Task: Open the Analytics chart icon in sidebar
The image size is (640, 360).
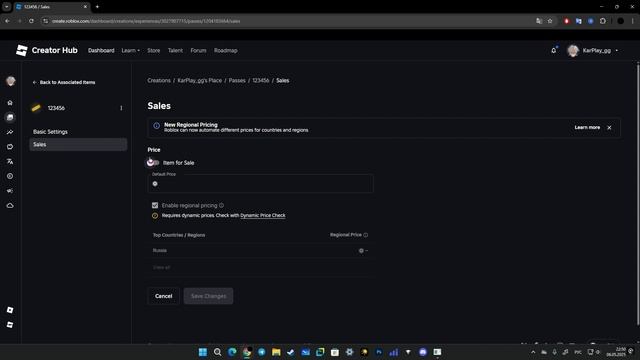Action: [x=10, y=132]
